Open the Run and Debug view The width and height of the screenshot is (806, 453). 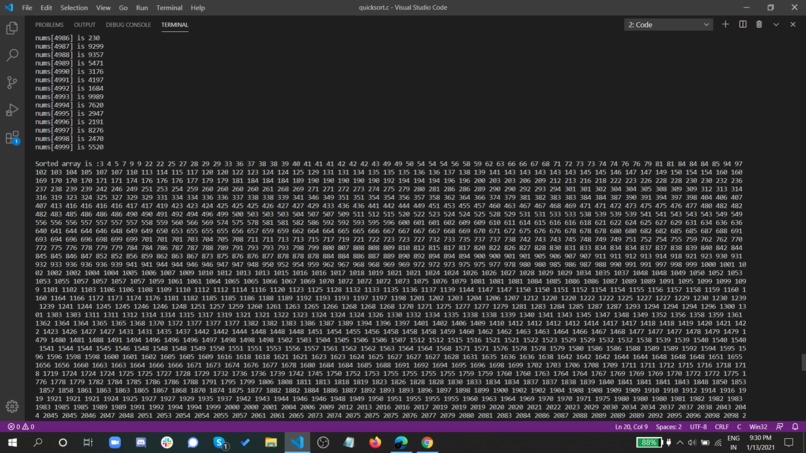click(x=12, y=110)
